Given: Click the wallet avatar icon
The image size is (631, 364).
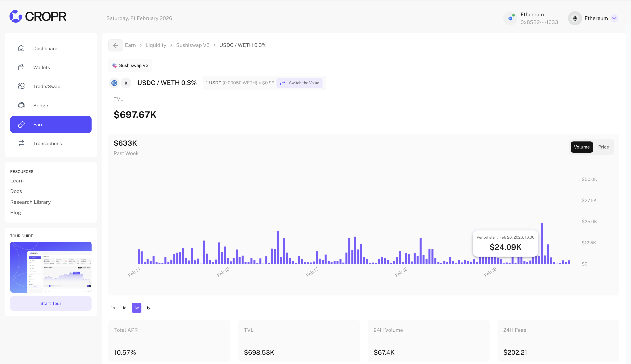Looking at the screenshot, I should click(510, 18).
